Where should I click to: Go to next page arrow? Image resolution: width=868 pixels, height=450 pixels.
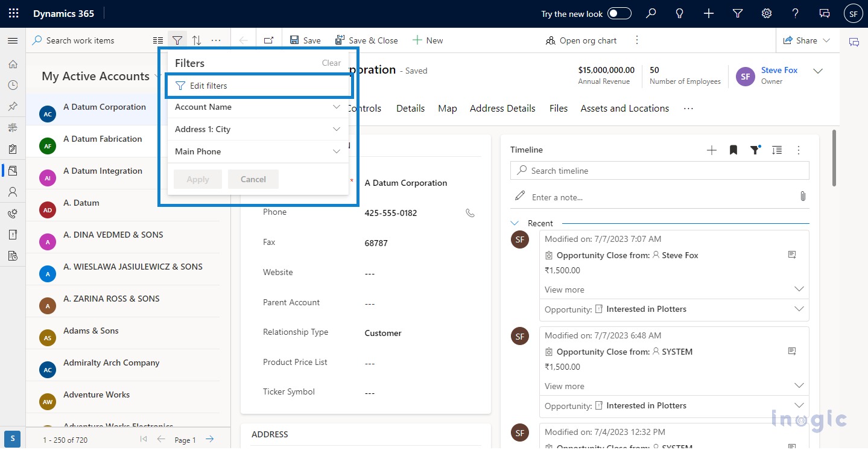[209, 440]
